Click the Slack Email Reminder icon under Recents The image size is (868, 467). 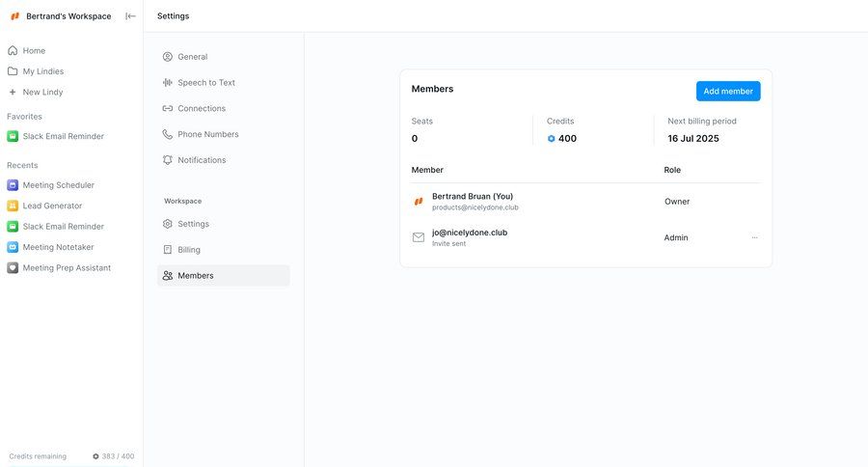tap(13, 226)
